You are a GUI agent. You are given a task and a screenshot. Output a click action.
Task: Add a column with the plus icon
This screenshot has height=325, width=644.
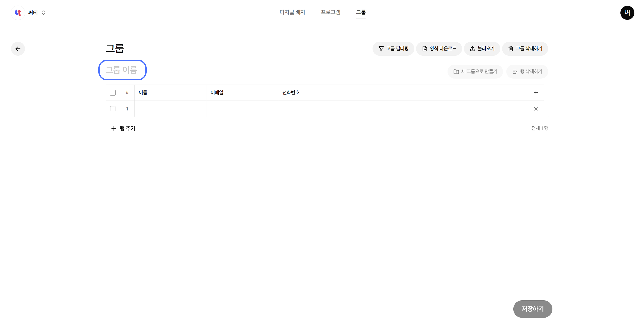point(536,93)
